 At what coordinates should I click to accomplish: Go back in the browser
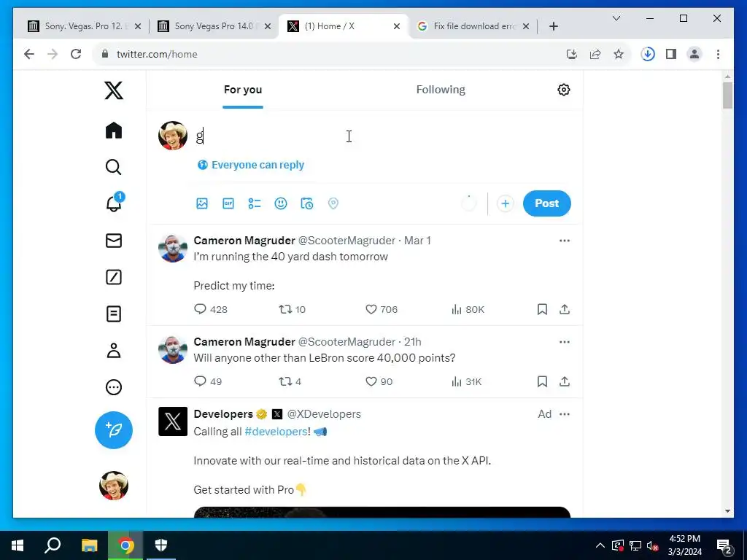pyautogui.click(x=29, y=54)
